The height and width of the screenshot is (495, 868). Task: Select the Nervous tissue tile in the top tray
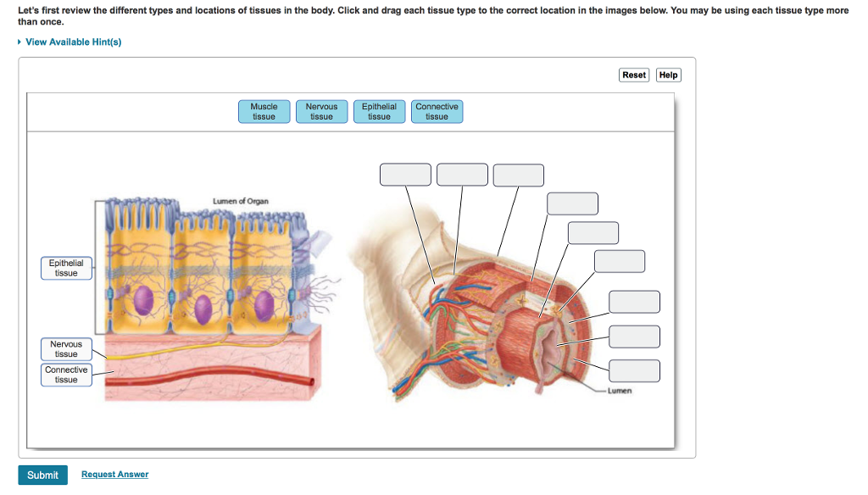[x=321, y=111]
